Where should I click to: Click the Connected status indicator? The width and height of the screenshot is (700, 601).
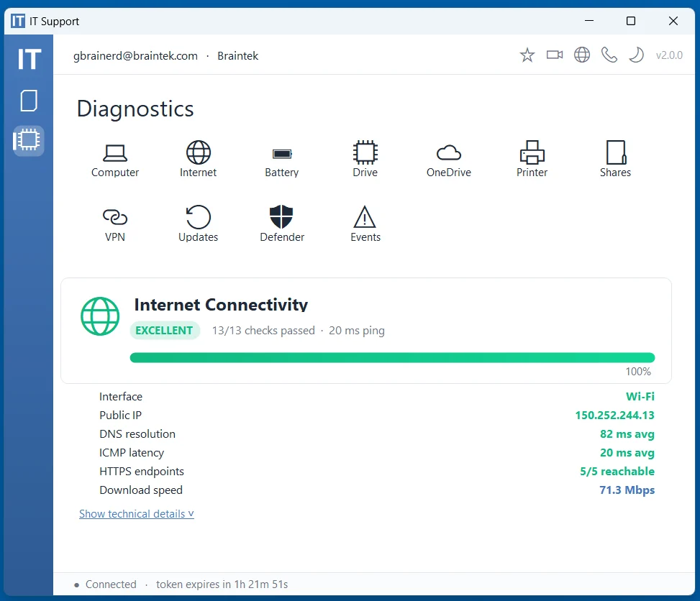pyautogui.click(x=105, y=584)
